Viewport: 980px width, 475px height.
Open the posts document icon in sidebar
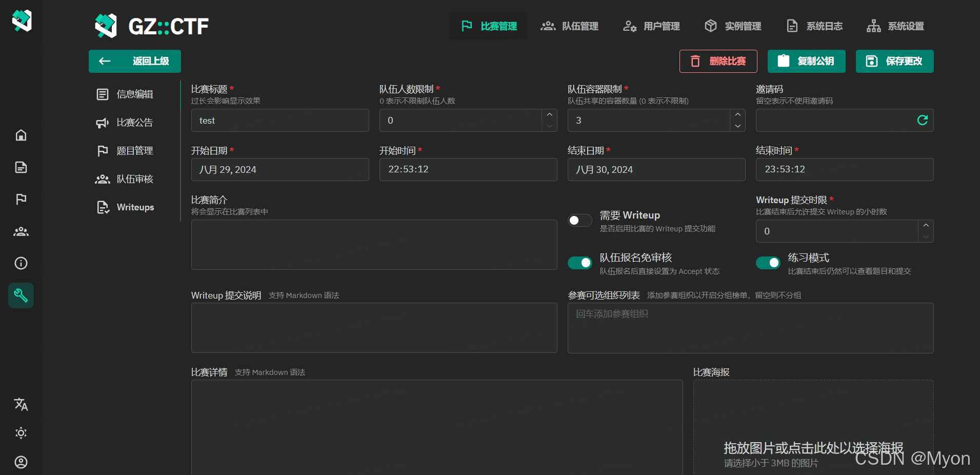pyautogui.click(x=21, y=167)
